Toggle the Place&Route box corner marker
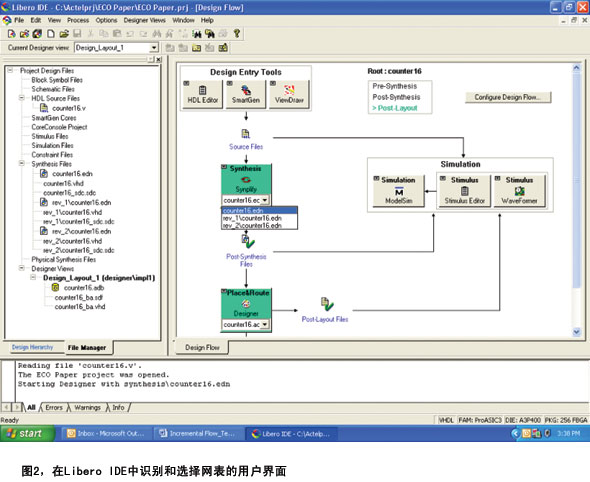The image size is (590, 482). 224,292
